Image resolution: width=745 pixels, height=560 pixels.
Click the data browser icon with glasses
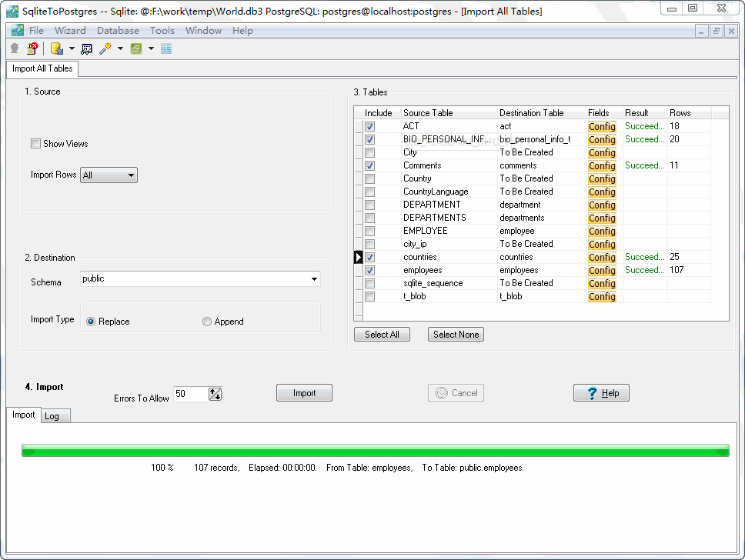point(86,48)
